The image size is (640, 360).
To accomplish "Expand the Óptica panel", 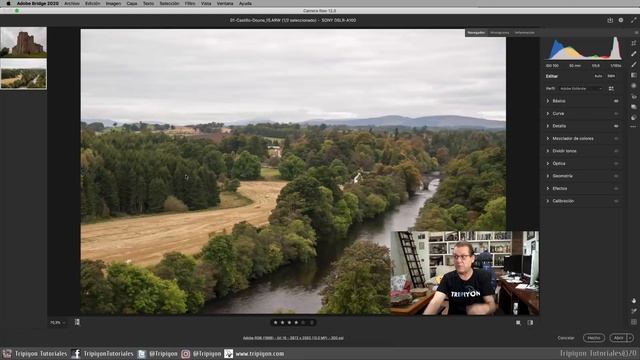I will [548, 164].
